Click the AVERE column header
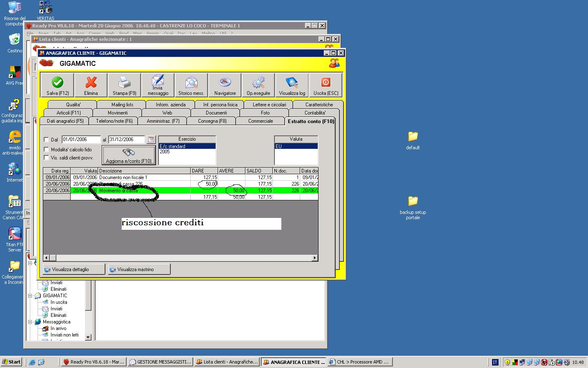Viewport: 588px width, 368px height. click(x=232, y=171)
